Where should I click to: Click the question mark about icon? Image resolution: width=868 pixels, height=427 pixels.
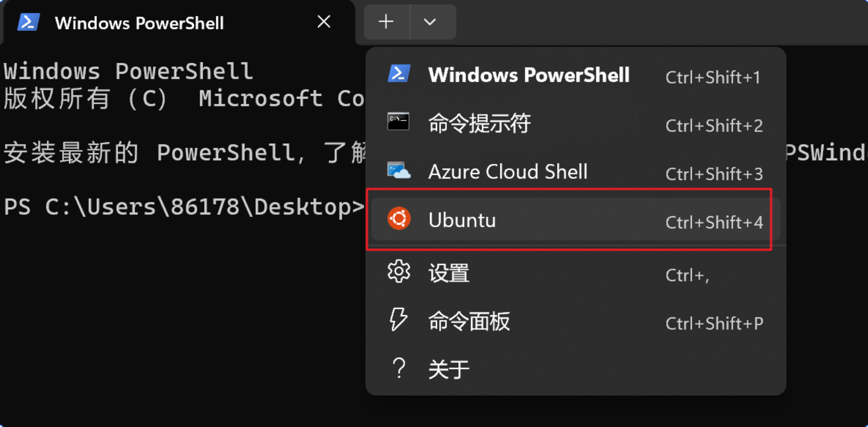pyautogui.click(x=399, y=368)
